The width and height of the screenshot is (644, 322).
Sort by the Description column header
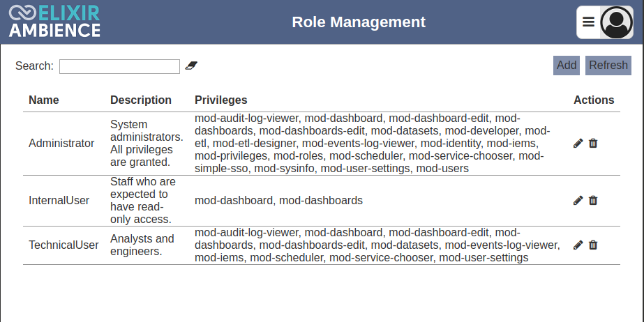(x=141, y=100)
